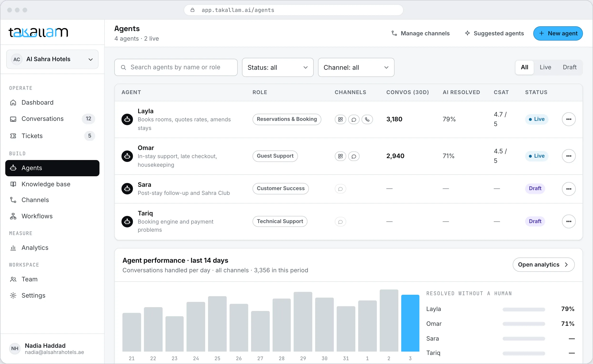Open more options for Omar

(x=569, y=156)
